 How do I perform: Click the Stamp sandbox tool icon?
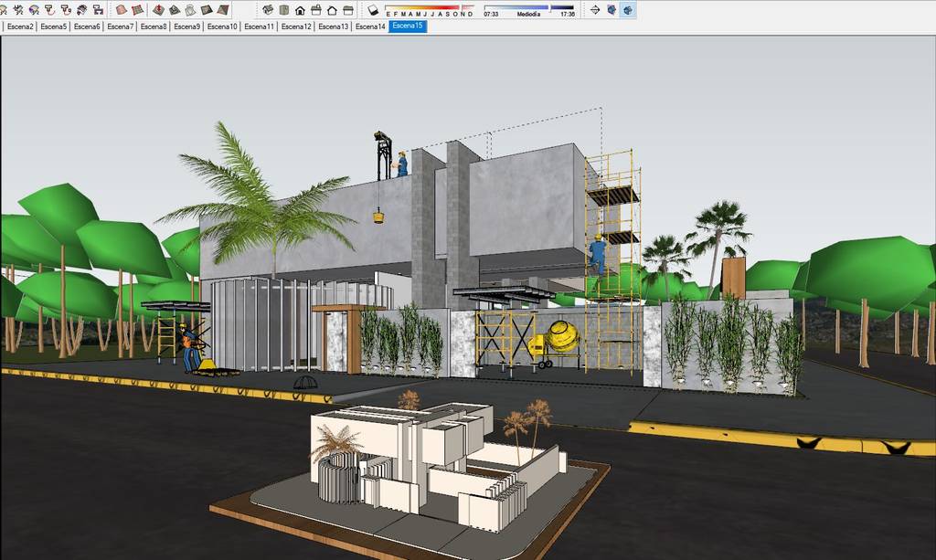(x=174, y=8)
